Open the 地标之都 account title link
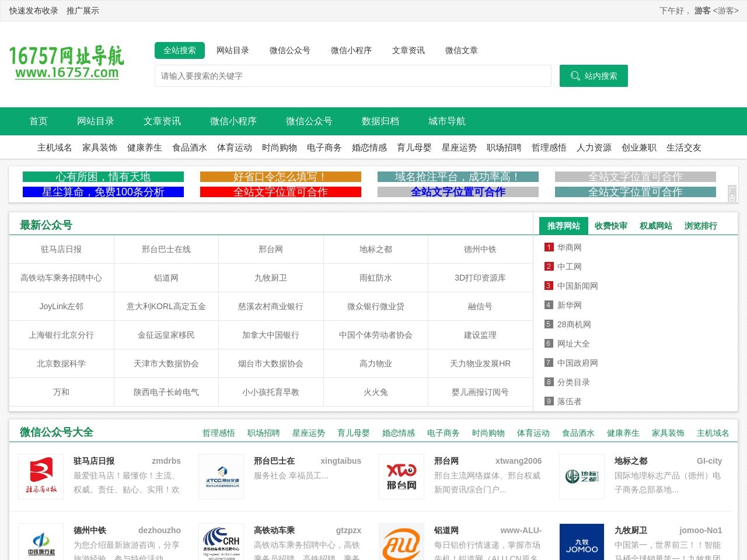The height and width of the screenshot is (560, 747). [631, 461]
